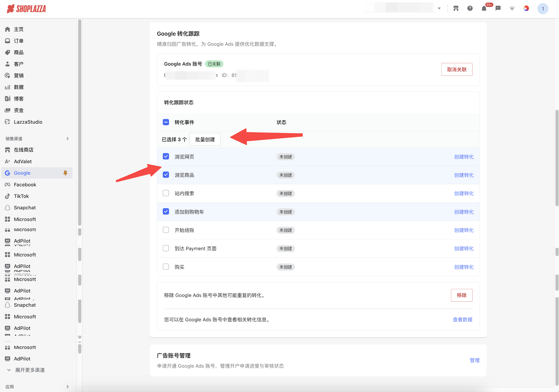Image resolution: width=559 pixels, height=392 pixels.
Task: Click 创建转化 for 开始结账
Action: (x=464, y=230)
